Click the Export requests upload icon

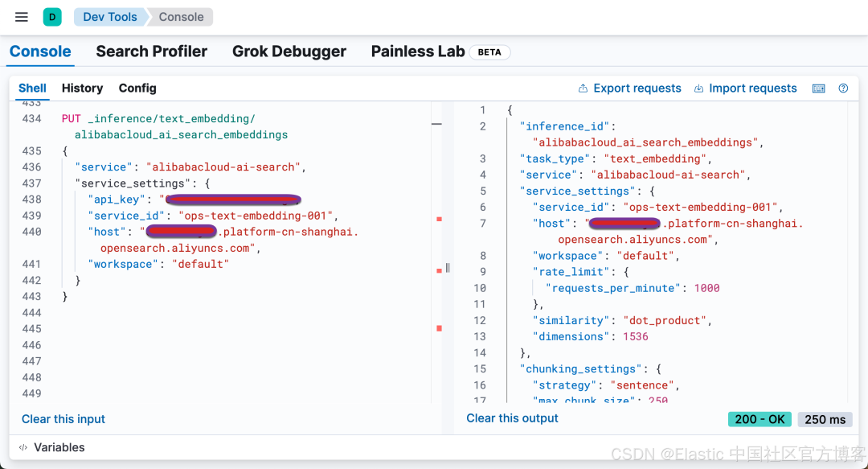point(583,88)
